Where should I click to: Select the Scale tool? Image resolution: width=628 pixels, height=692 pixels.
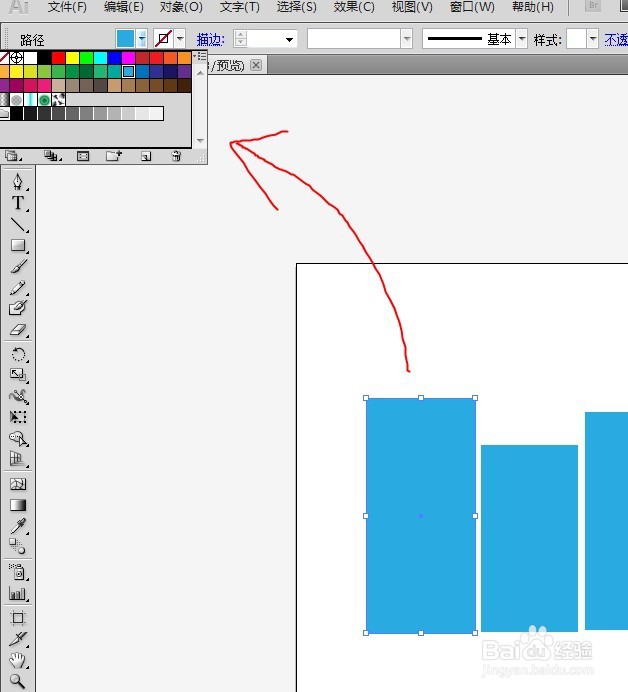(x=18, y=375)
